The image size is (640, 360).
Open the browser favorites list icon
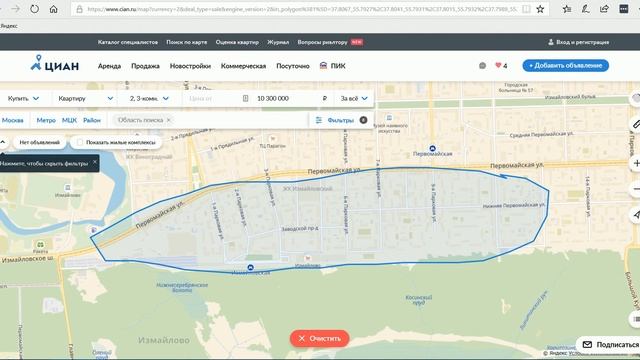tap(567, 9)
